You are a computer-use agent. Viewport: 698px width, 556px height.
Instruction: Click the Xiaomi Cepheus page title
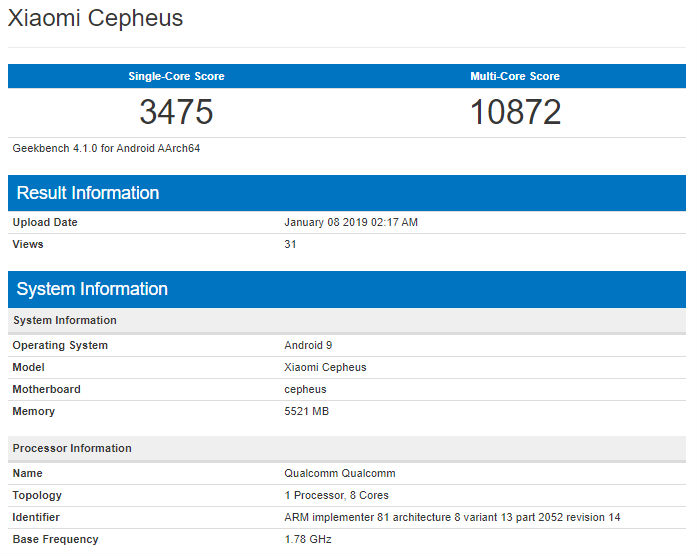pos(95,19)
